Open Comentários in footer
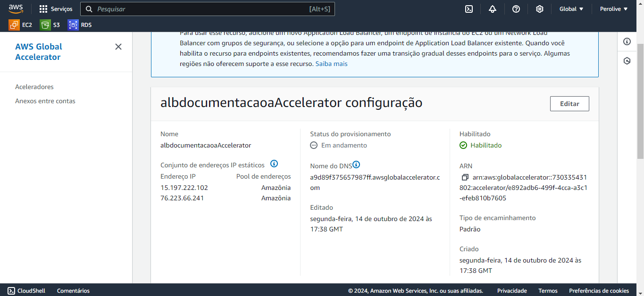Image resolution: width=644 pixels, height=296 pixels. (73, 291)
